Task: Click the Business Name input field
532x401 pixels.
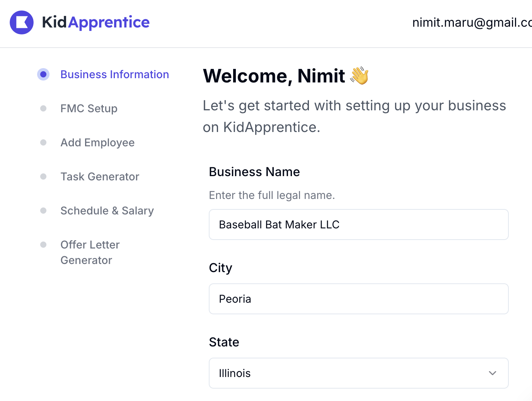Action: 359,224
